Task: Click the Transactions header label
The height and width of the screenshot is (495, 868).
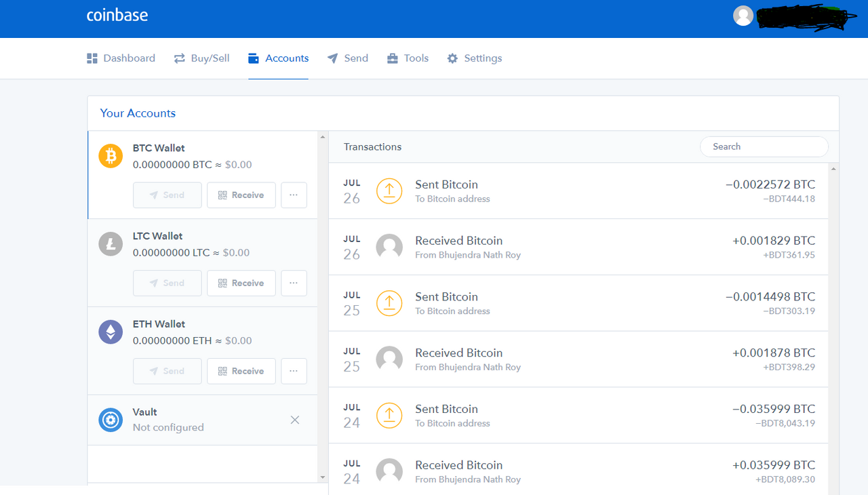Action: pos(372,146)
